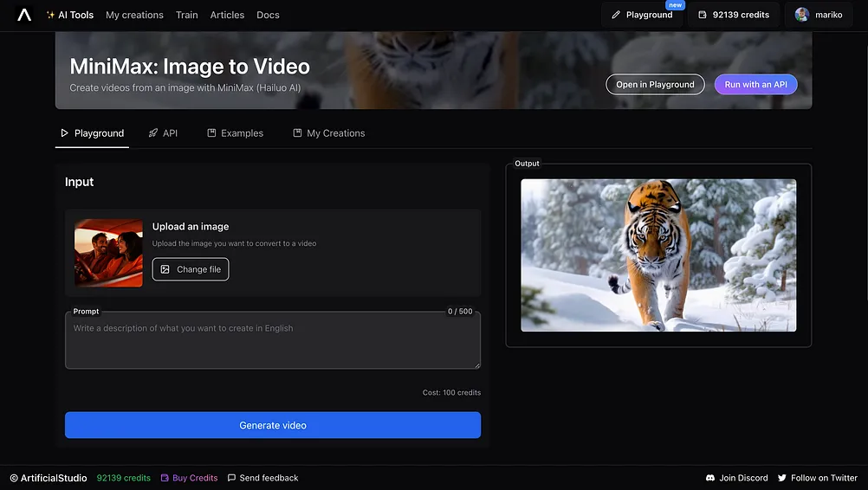Image resolution: width=868 pixels, height=490 pixels.
Task: Click the Input section heading
Action: [79, 182]
